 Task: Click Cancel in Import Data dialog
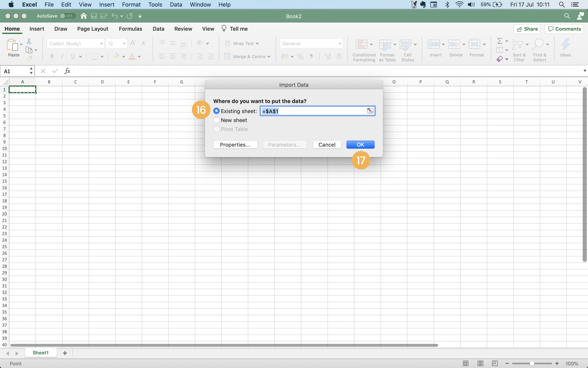click(x=327, y=145)
